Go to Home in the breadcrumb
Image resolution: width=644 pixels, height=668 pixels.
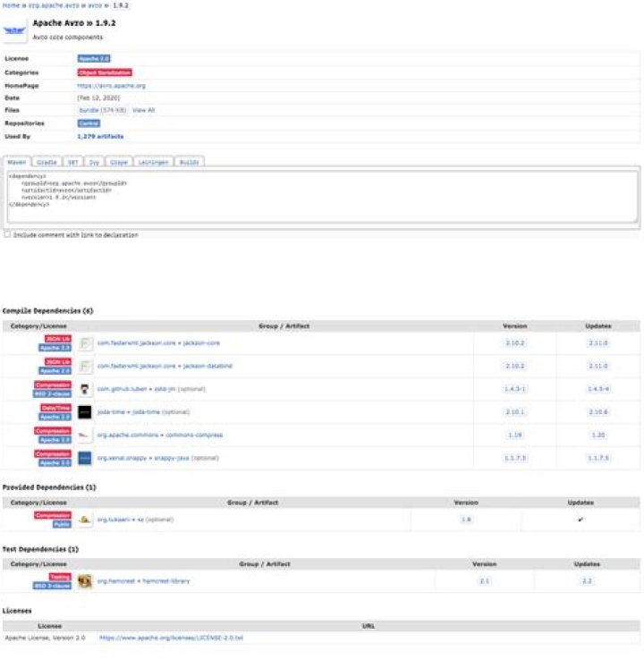[11, 5]
